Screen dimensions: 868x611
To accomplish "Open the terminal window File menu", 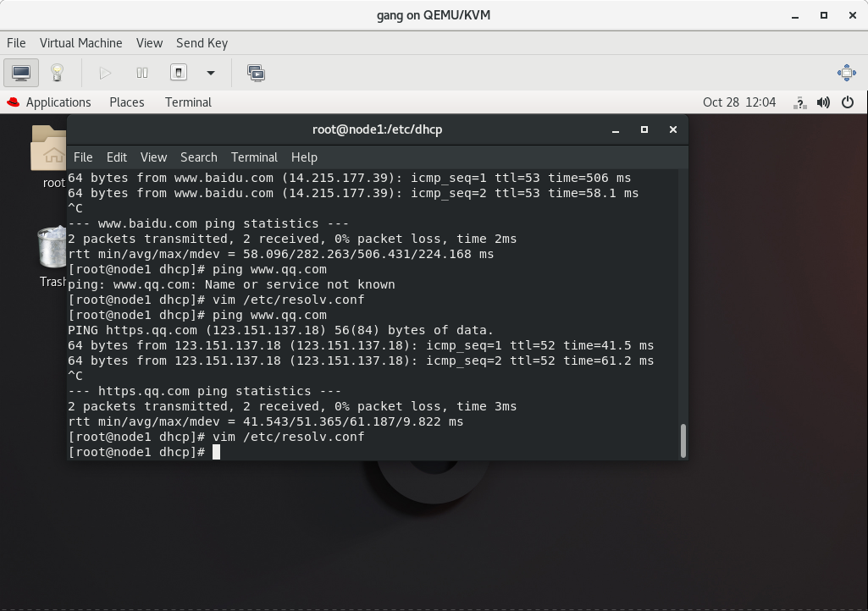I will click(x=83, y=157).
